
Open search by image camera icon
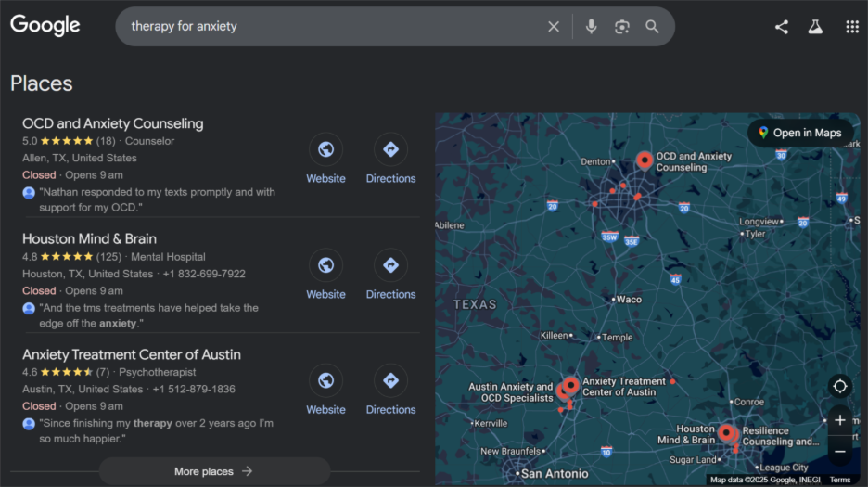click(621, 27)
